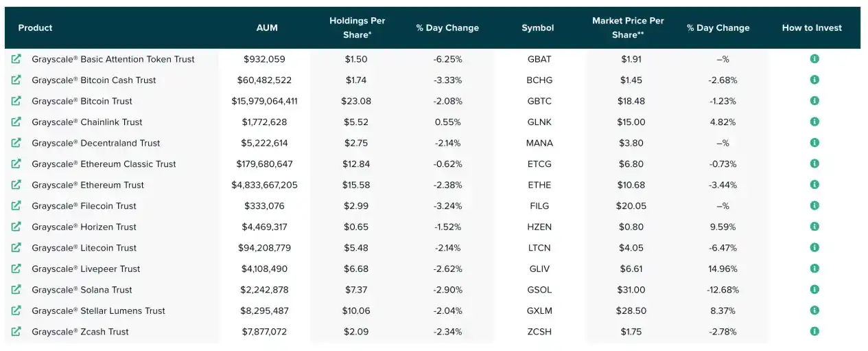Screen dimensions: 868x351
Task: Sort table by AUM column header
Action: click(x=267, y=28)
